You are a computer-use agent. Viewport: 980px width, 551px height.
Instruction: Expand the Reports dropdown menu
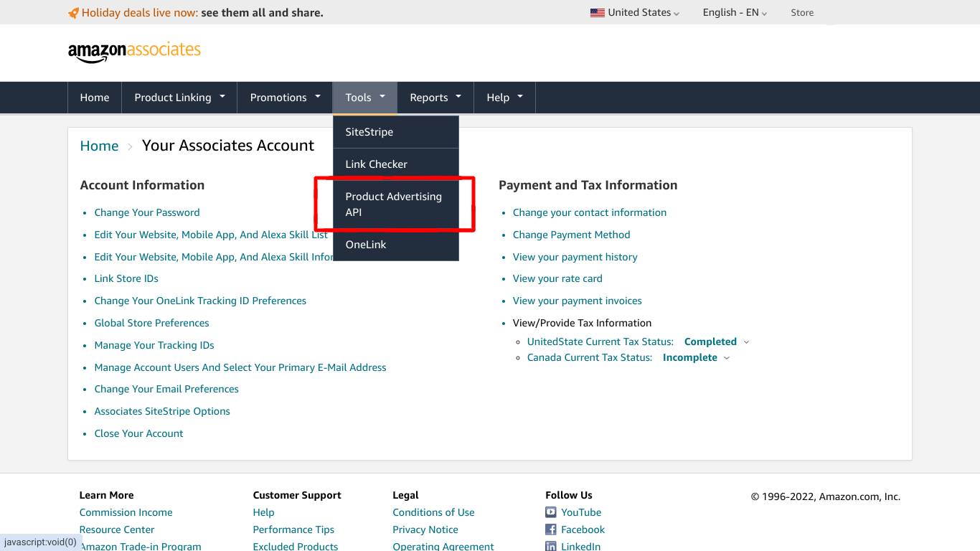click(x=435, y=97)
